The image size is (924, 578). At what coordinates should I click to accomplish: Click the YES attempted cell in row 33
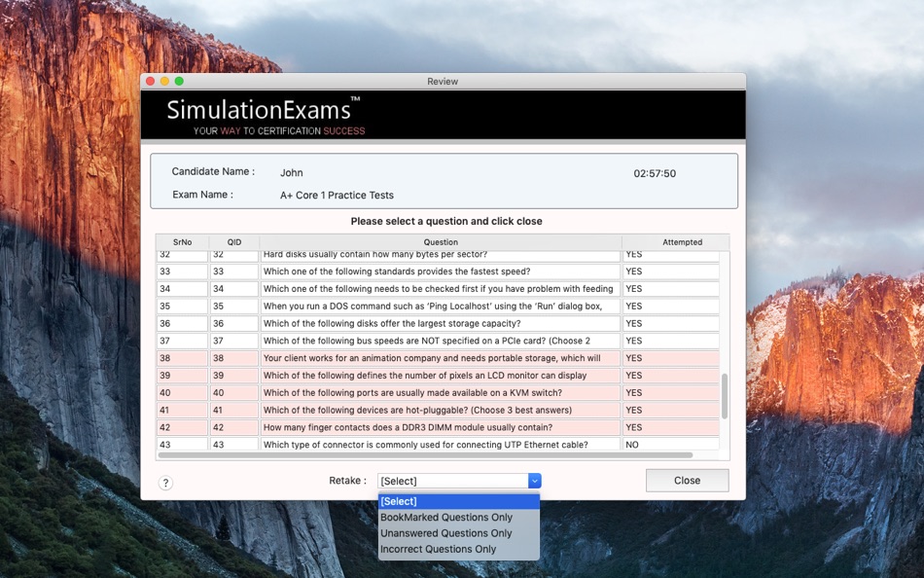(670, 271)
